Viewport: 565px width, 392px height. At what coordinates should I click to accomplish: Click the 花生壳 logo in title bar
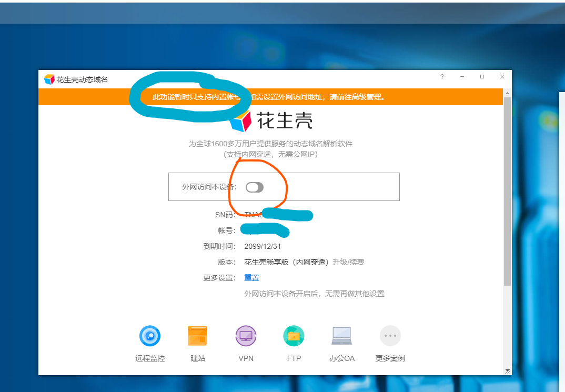(48, 77)
